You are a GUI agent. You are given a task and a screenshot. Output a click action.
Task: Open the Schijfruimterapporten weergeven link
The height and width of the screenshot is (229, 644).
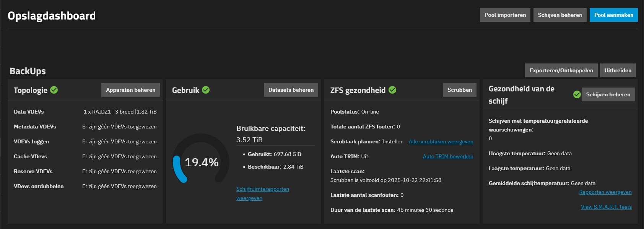pos(262,189)
